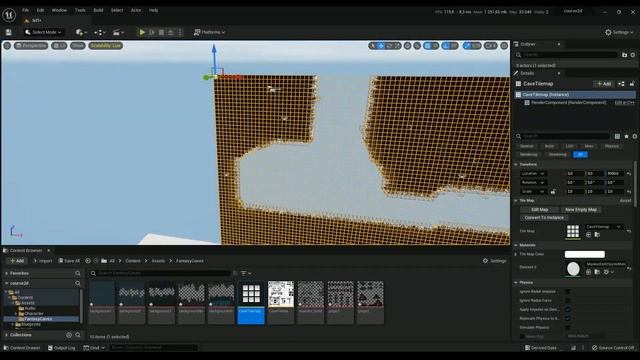Screen dimensions: 640x360
Task: Click the Outliner settings gear icon
Action: tap(633, 55)
